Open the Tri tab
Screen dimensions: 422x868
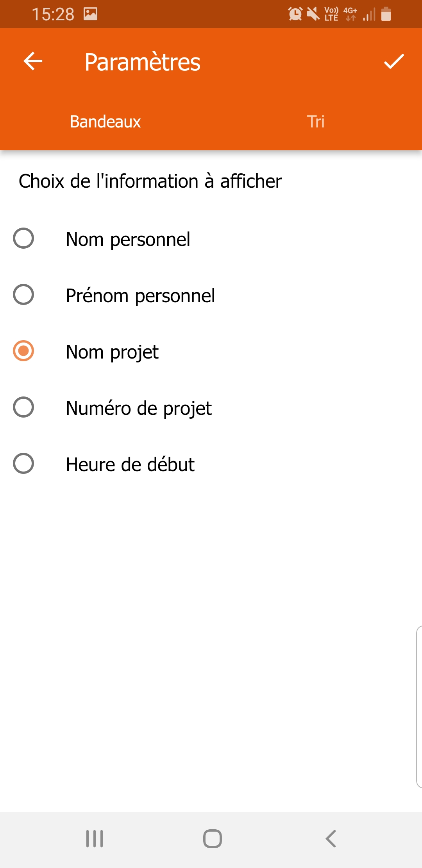[316, 122]
